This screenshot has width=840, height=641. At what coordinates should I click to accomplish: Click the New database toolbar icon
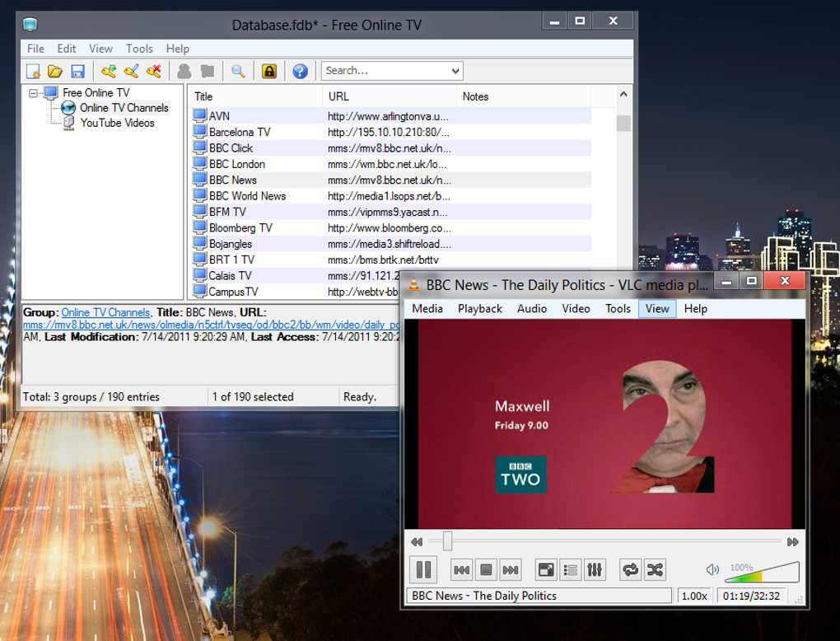(x=34, y=72)
